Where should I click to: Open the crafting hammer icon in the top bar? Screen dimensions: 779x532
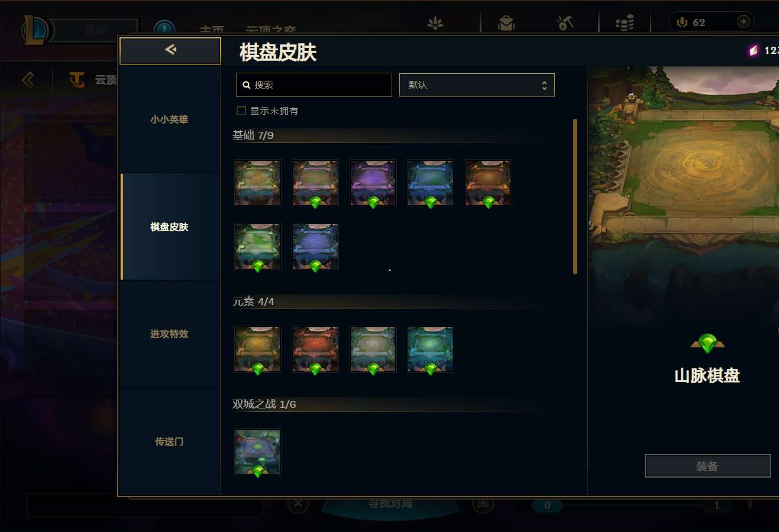pos(565,22)
